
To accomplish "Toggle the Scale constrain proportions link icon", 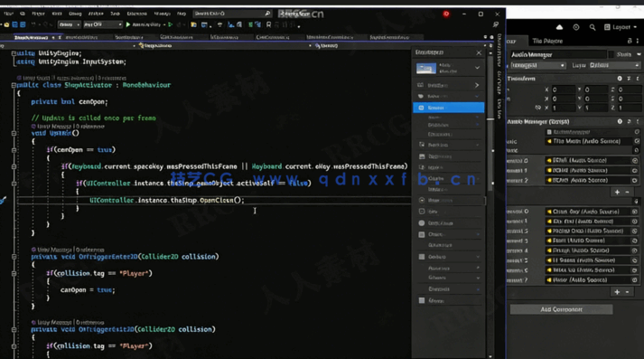I will click(537, 108).
